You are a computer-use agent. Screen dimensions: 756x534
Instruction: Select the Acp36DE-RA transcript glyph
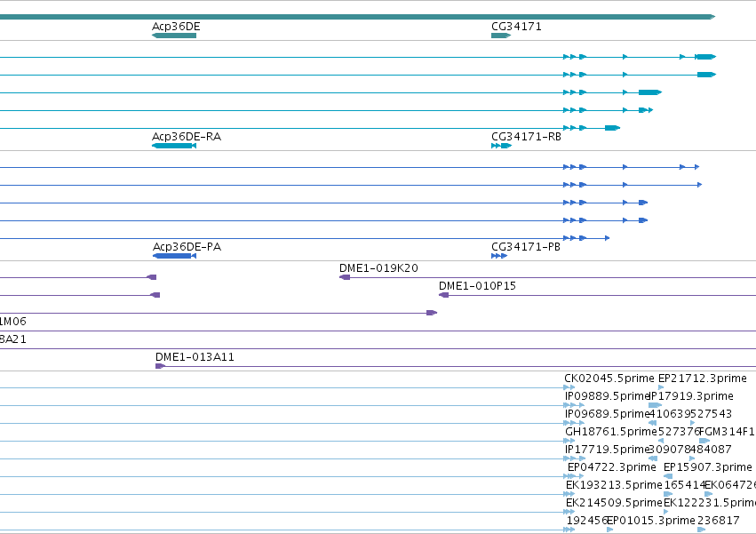pyautogui.click(x=174, y=146)
